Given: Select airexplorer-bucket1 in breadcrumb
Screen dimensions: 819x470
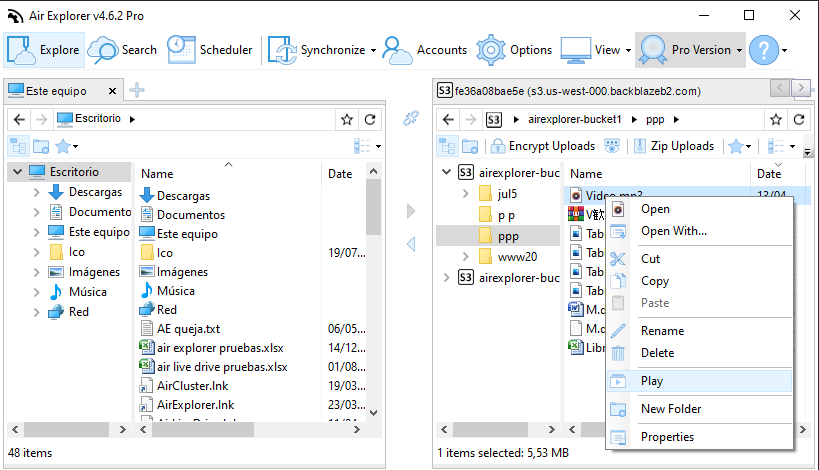Looking at the screenshot, I should (575, 120).
